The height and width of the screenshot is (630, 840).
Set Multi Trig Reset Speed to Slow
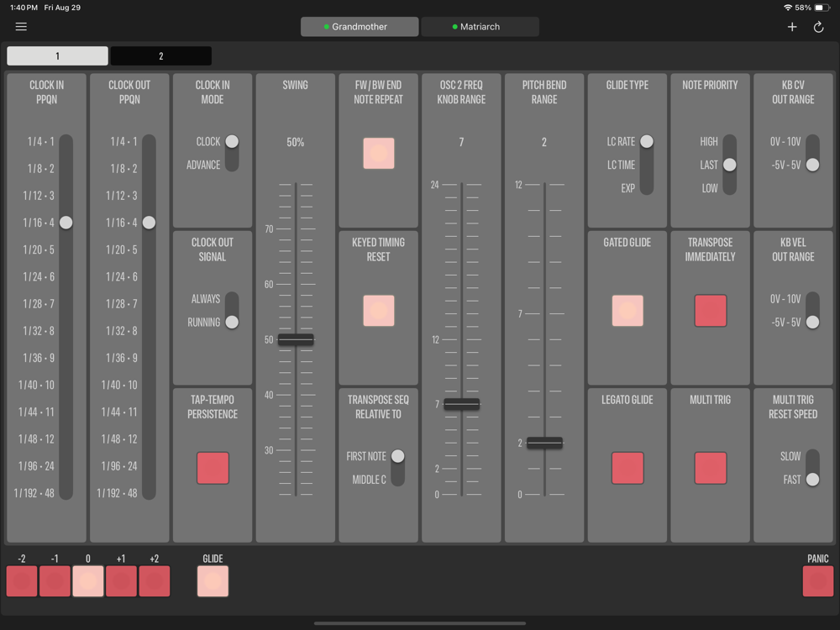click(790, 456)
